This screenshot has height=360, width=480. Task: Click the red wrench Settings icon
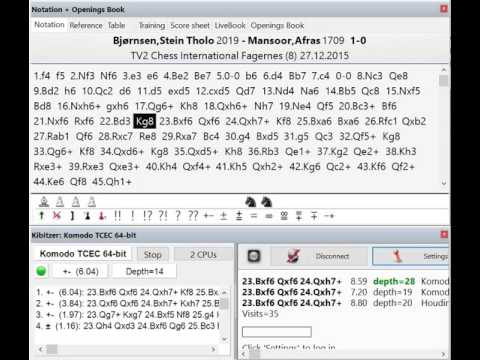tap(397, 256)
